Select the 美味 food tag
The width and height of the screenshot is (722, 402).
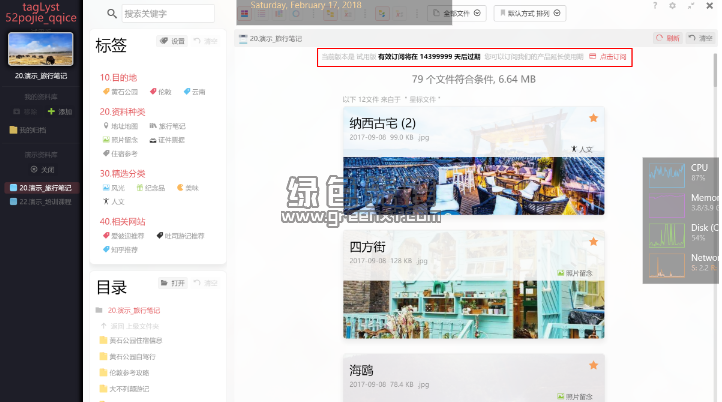188,188
